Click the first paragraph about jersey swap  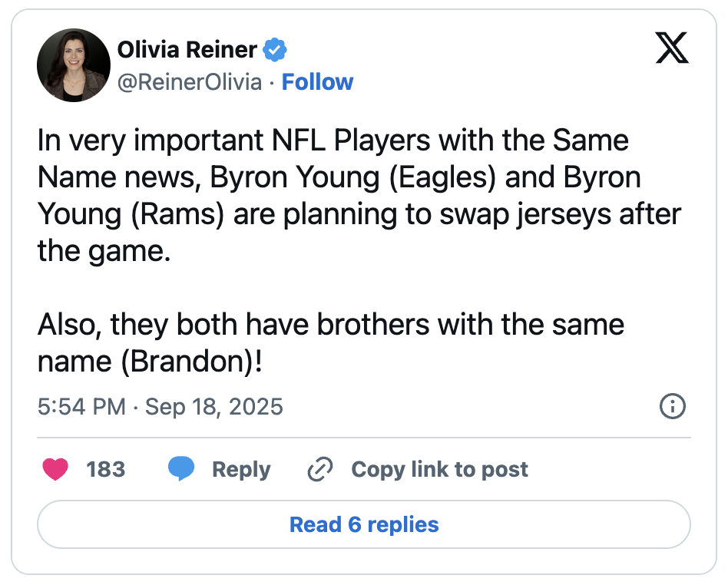click(x=359, y=196)
